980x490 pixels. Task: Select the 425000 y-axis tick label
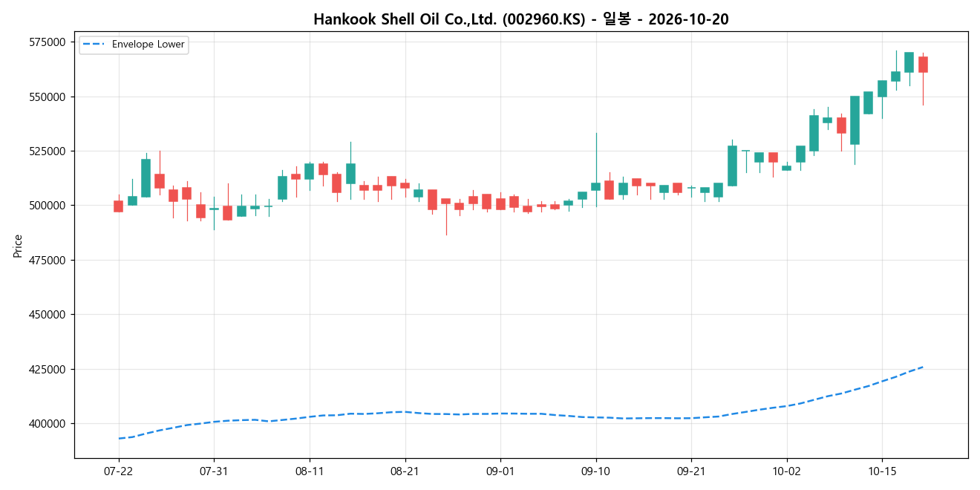48,369
